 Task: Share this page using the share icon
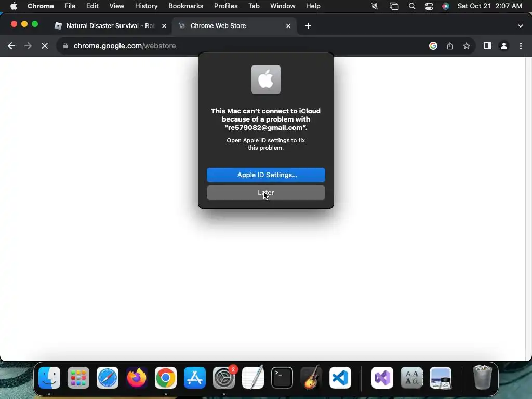pyautogui.click(x=450, y=46)
